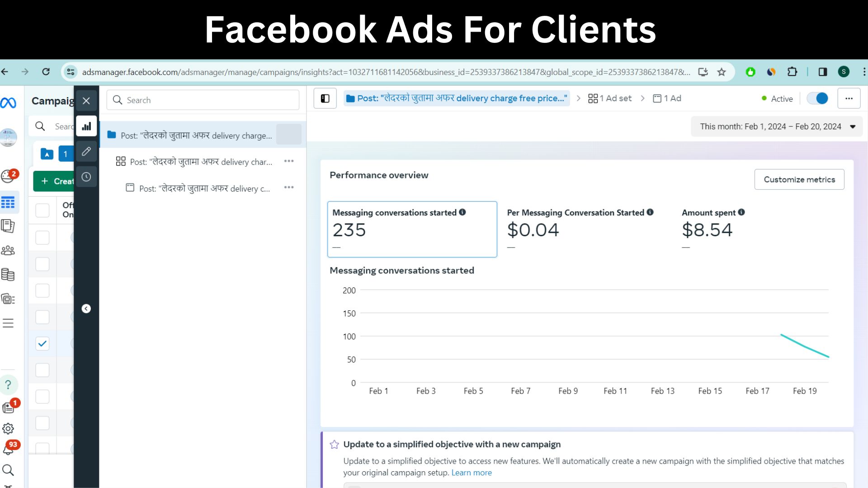
Task: Open the notifications bell with 93 badge
Action: 8,450
